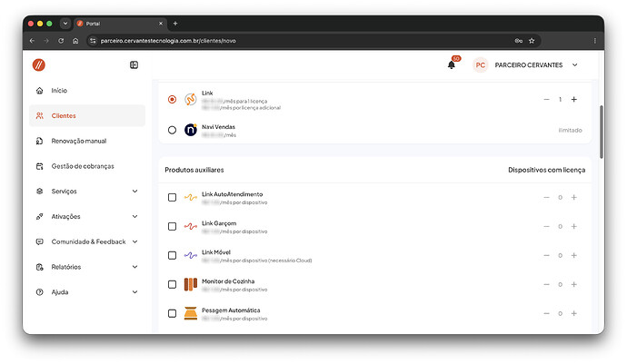This screenshot has width=627, height=364.
Task: Check the Monitor de Cozinha checkbox
Action: pos(172,284)
